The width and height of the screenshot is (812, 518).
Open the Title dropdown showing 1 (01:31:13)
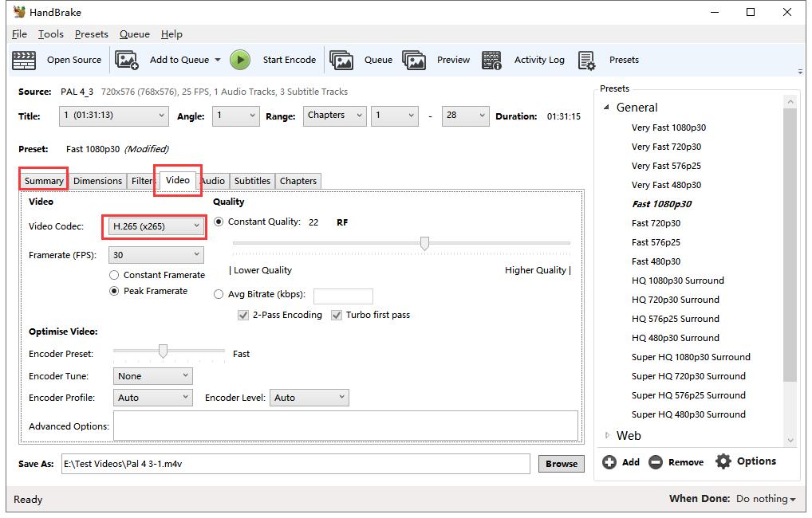(114, 116)
